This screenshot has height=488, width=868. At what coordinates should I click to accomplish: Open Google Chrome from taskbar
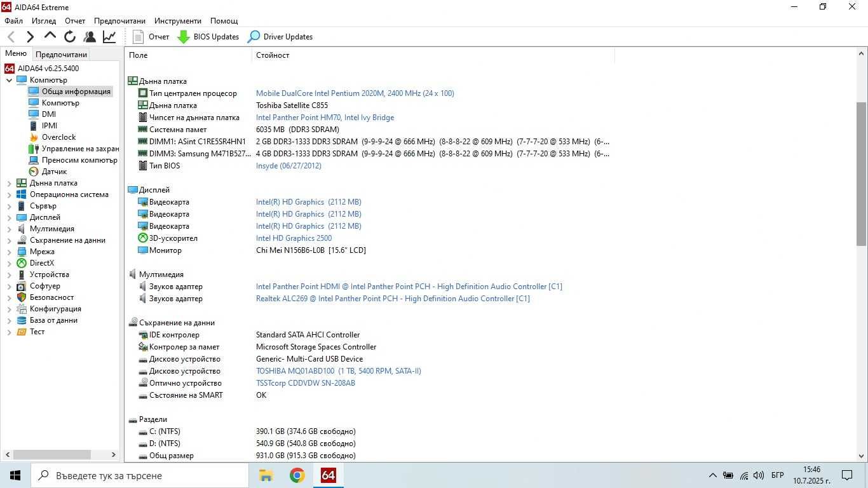(297, 475)
